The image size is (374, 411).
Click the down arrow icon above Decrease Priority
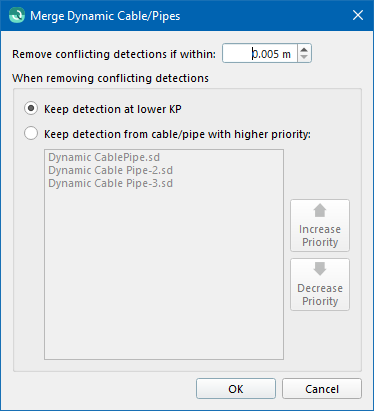point(320,269)
